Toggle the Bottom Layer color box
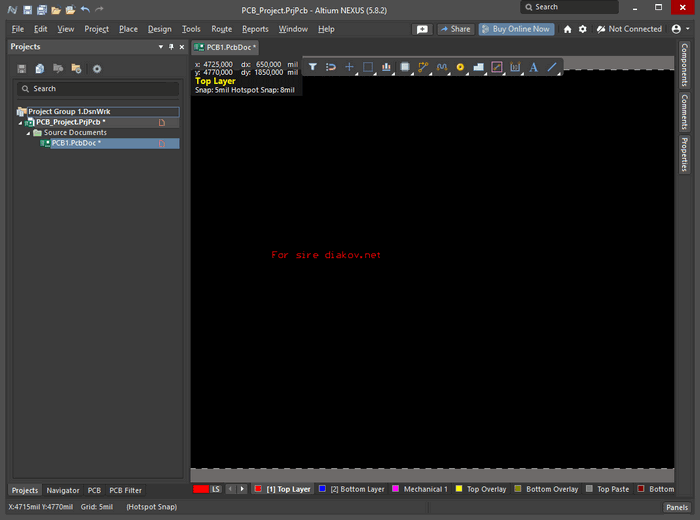 click(x=322, y=489)
